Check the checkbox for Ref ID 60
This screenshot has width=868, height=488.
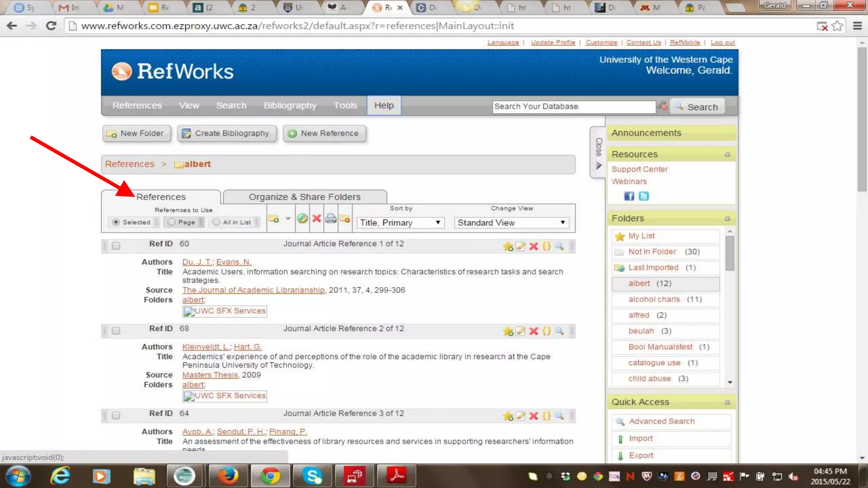(x=116, y=246)
